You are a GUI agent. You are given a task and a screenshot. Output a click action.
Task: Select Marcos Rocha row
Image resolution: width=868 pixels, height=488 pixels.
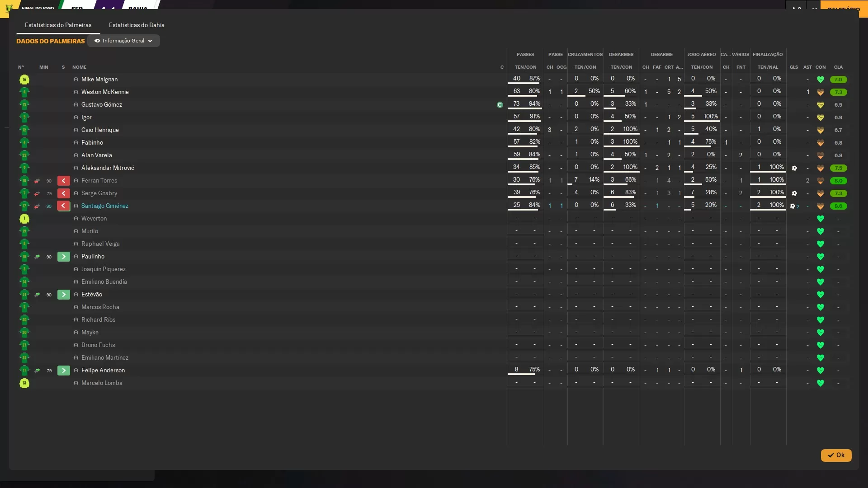[434, 307]
